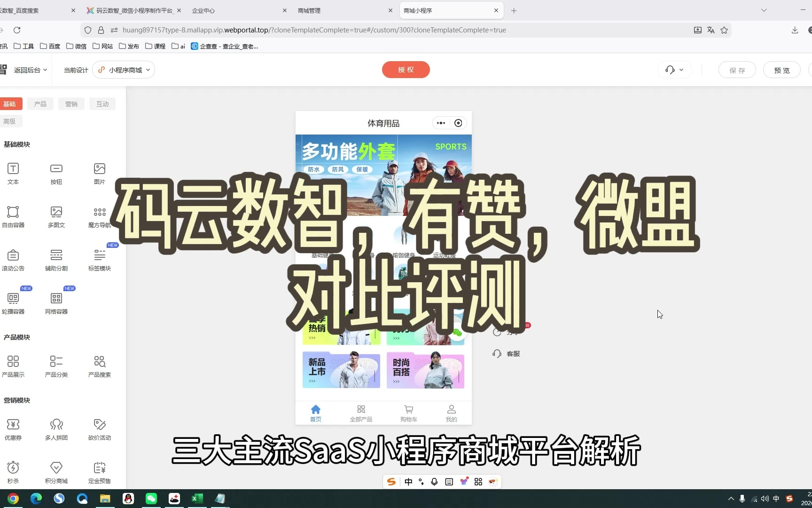Switch to the 营销 module tab
812x508 pixels.
[x=71, y=104]
